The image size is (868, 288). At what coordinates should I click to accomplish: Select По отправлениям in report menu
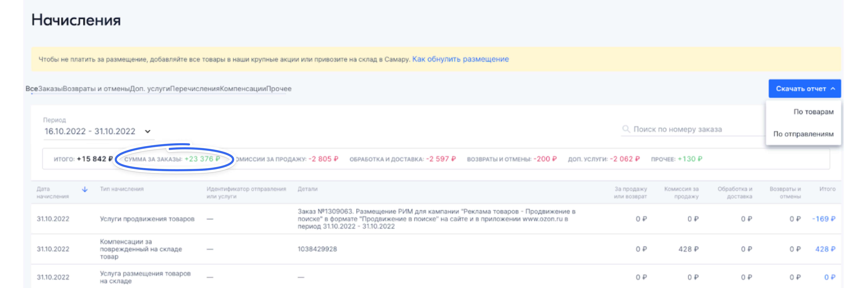(x=803, y=134)
